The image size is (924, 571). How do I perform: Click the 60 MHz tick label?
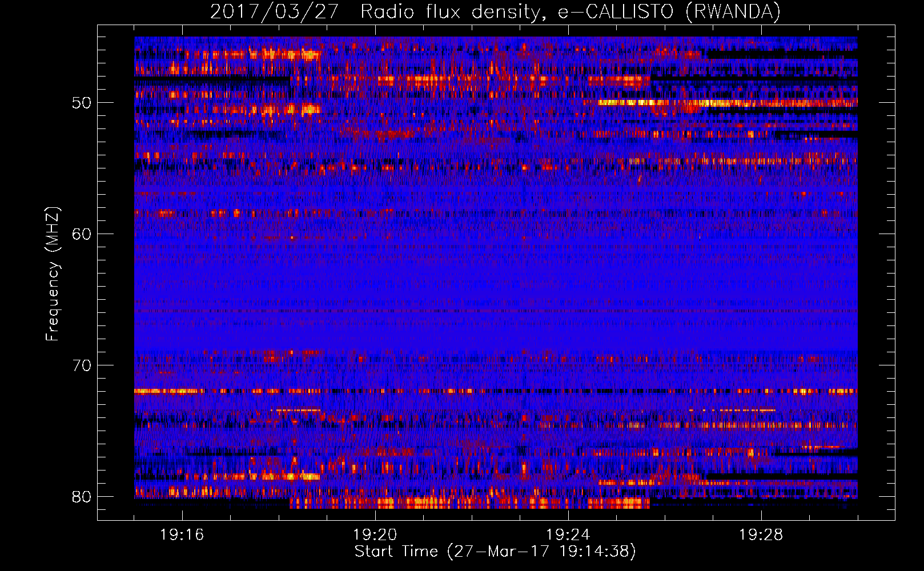click(x=82, y=234)
